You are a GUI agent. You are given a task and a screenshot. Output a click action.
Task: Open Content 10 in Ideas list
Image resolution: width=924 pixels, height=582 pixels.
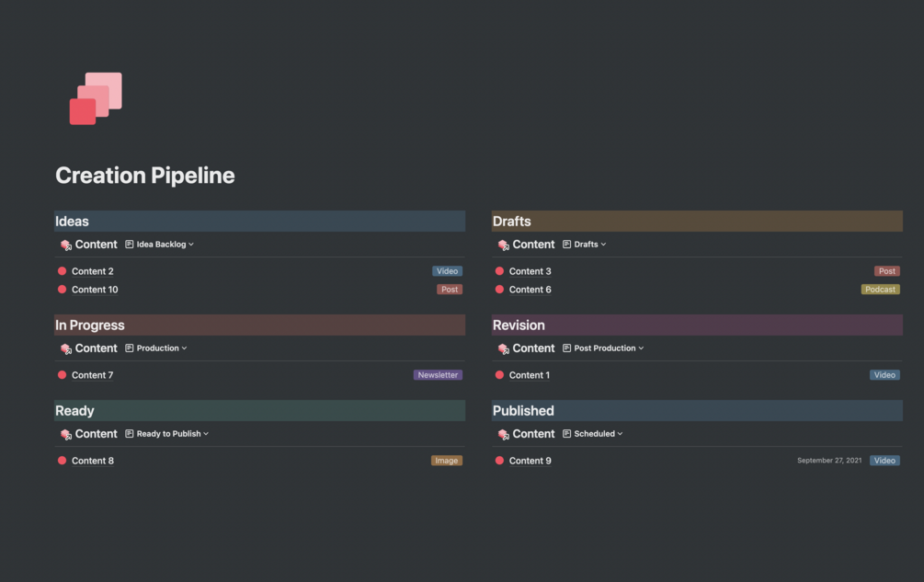[95, 290]
